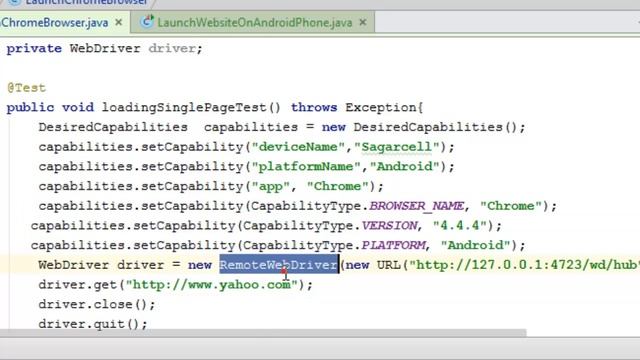The image size is (640, 360).
Task: Click the PLATFORM constant
Action: [393, 245]
